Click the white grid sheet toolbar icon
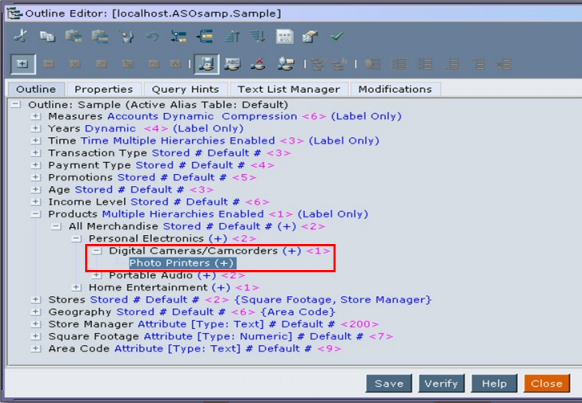 285,36
